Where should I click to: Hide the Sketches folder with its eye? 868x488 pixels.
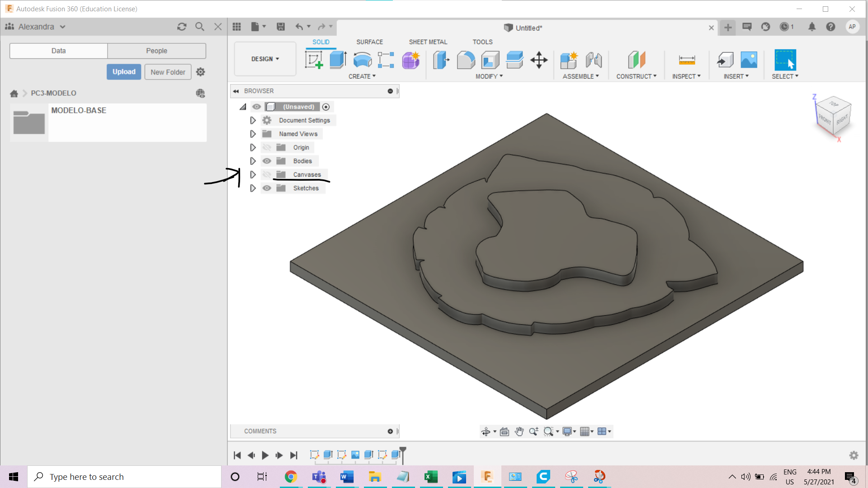267,188
